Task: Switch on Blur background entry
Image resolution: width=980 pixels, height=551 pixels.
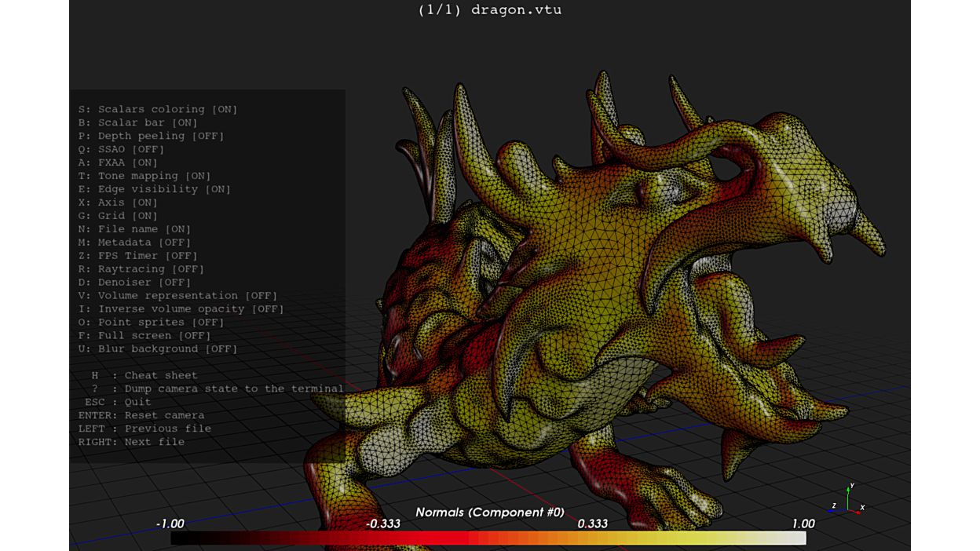Action: coord(158,348)
